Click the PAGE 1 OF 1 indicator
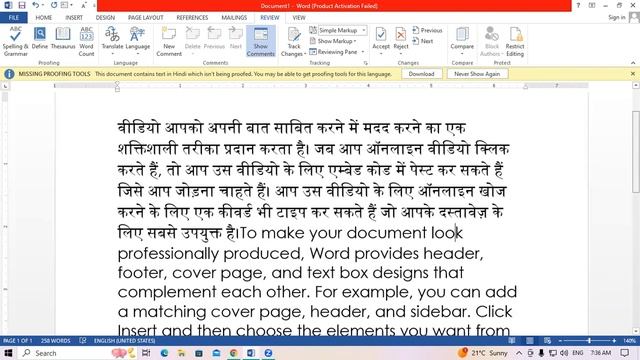640x360 pixels. [18, 340]
